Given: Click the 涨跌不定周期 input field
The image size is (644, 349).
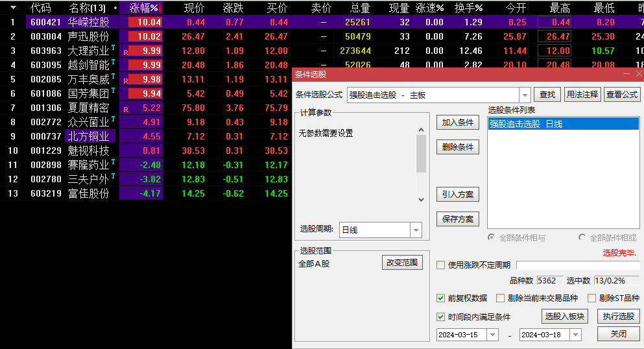Looking at the screenshot, I should click(577, 265).
